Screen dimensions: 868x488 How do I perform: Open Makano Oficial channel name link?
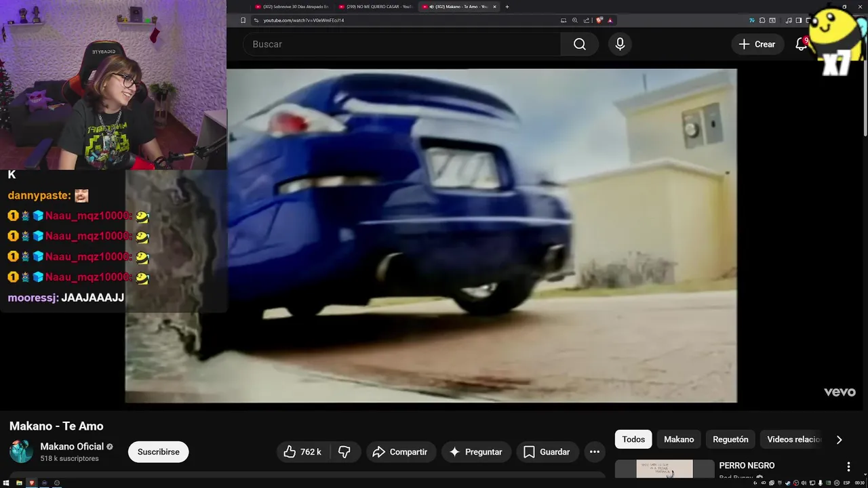[72, 447]
